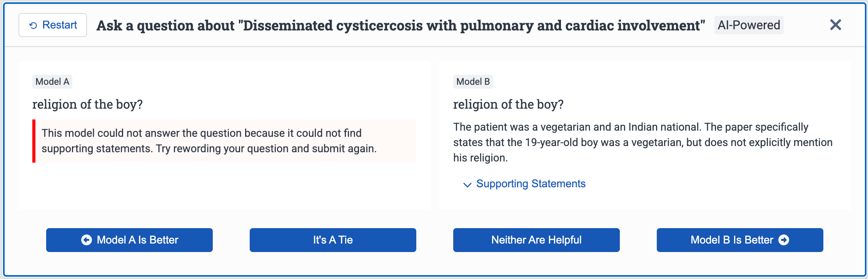Click the Model A label tag
This screenshot has width=868, height=279.
(52, 82)
